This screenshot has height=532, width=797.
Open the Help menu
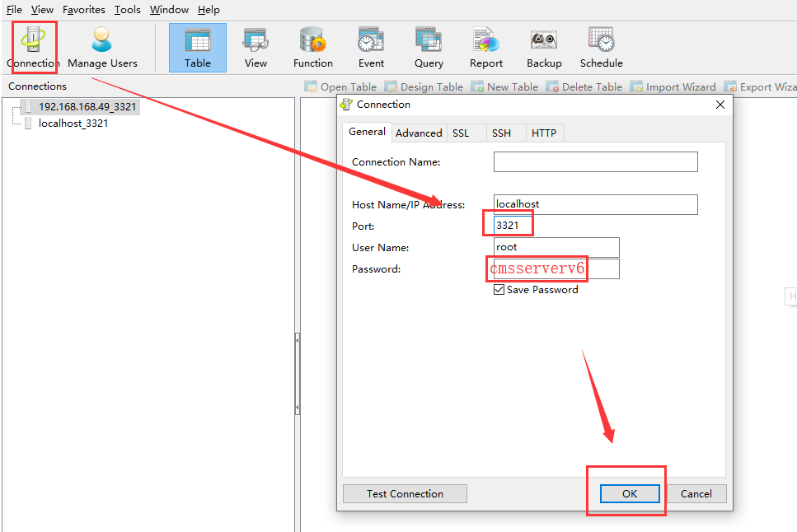(x=209, y=10)
